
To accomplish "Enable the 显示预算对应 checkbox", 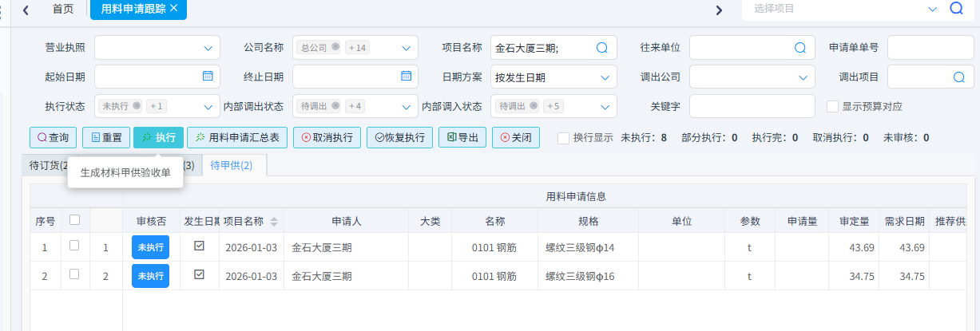I will coord(832,106).
